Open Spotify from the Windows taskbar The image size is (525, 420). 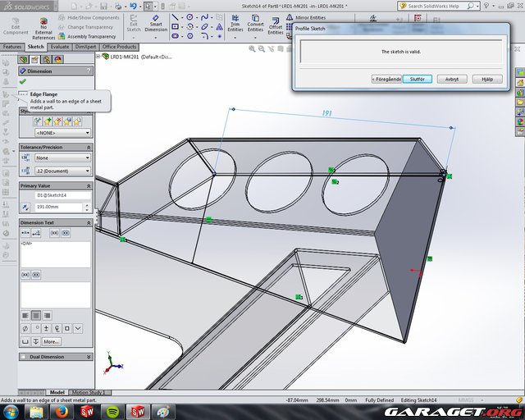(112, 412)
